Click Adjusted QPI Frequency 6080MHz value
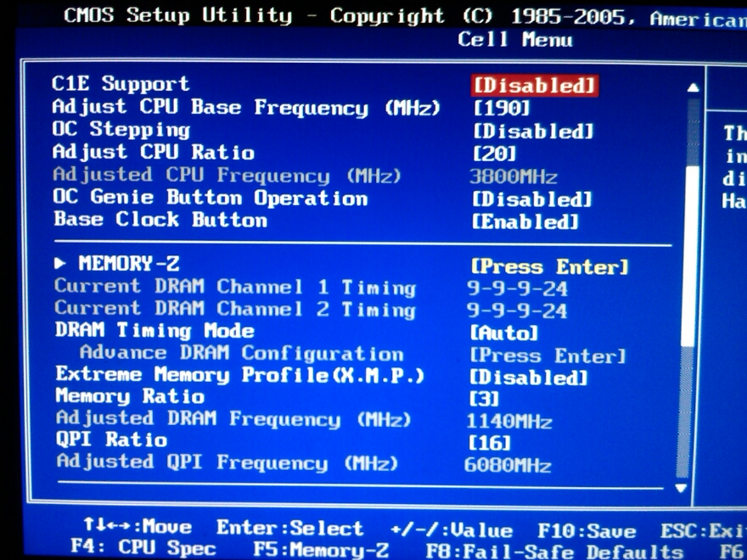The image size is (747, 560). [508, 465]
